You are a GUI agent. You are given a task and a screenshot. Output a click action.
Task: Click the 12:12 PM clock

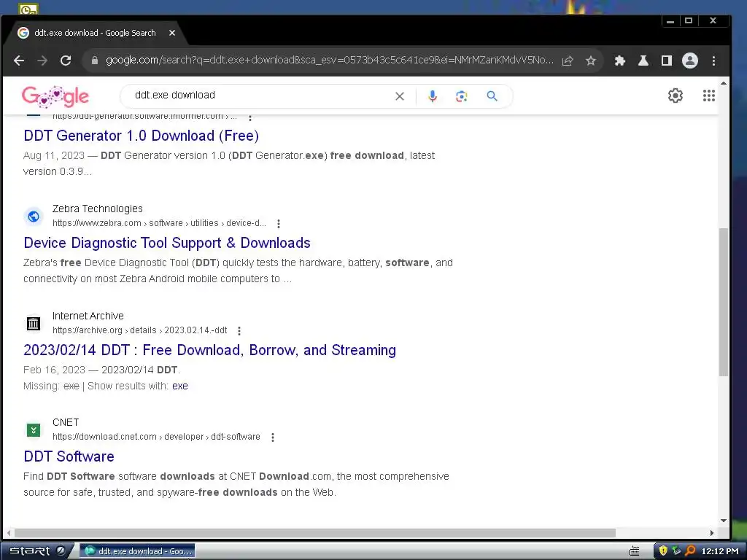pyautogui.click(x=720, y=551)
